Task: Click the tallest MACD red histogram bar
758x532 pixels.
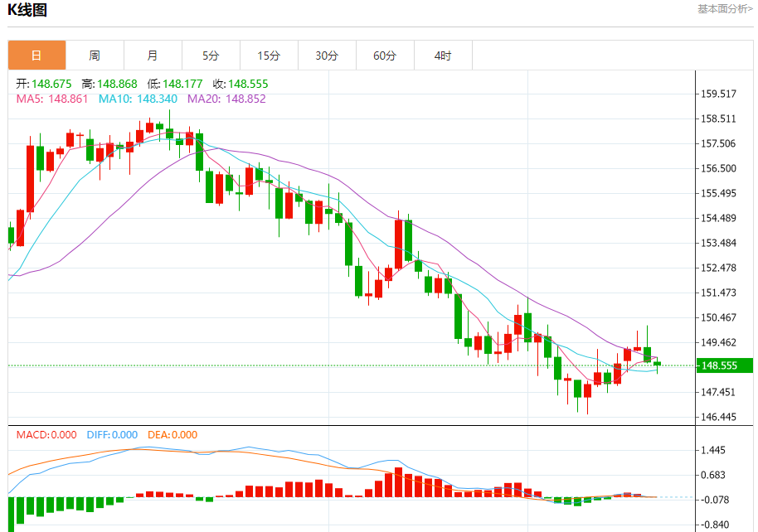Action: click(398, 482)
